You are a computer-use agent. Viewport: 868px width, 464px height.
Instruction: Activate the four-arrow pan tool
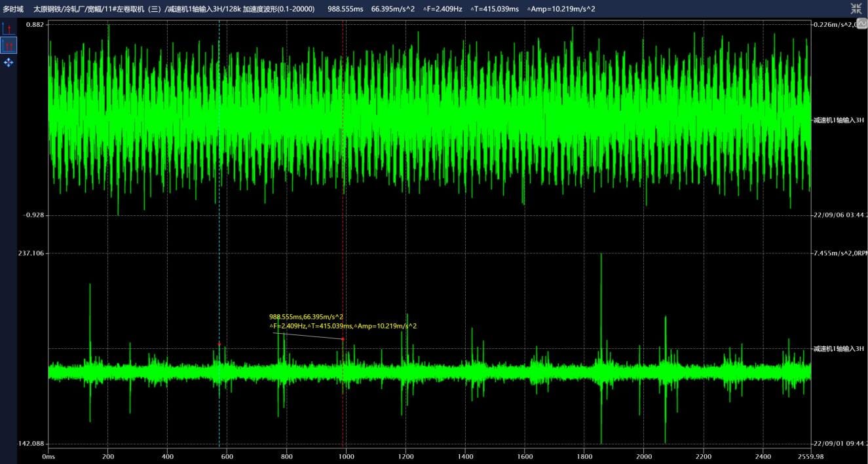point(9,62)
